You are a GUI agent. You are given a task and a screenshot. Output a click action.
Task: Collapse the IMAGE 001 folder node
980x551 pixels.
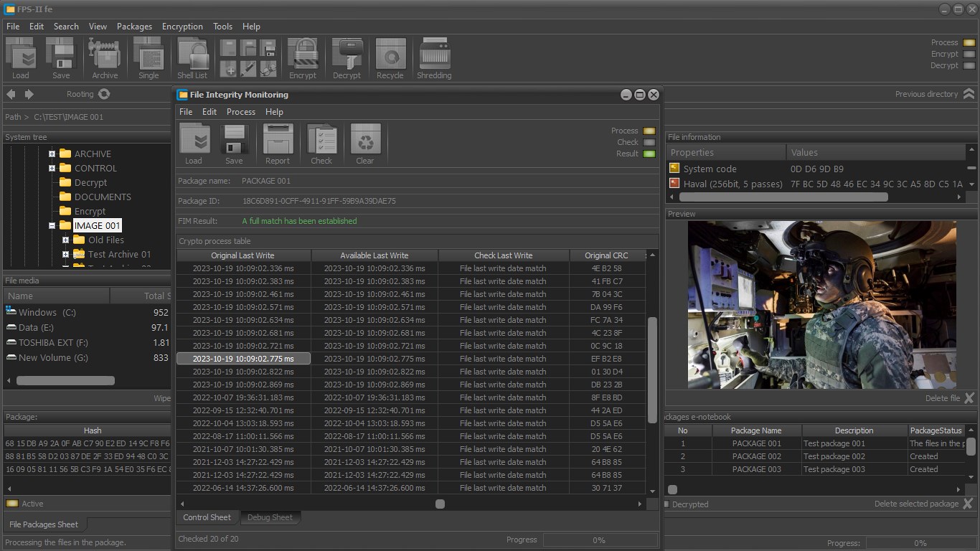click(52, 225)
